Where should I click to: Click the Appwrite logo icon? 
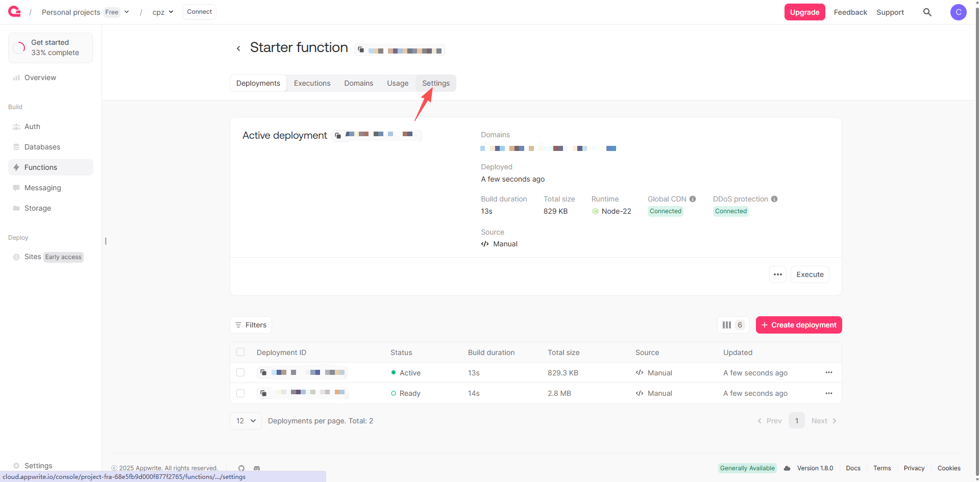14,12
